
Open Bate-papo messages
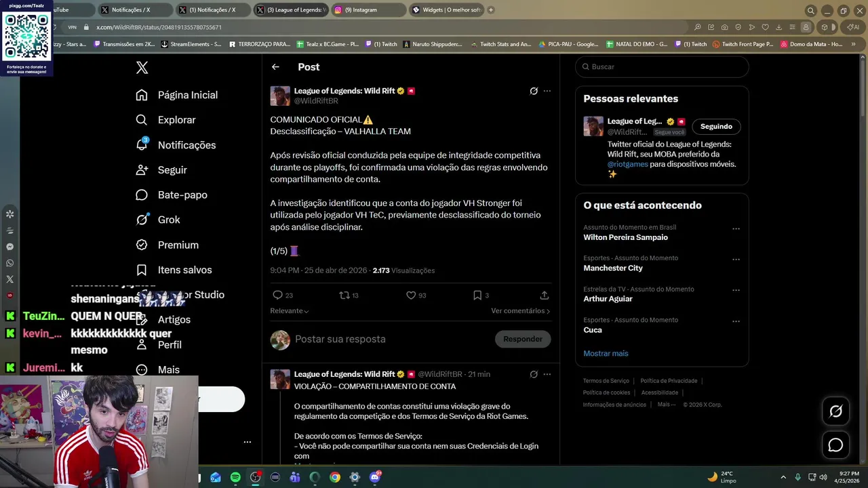click(x=172, y=195)
